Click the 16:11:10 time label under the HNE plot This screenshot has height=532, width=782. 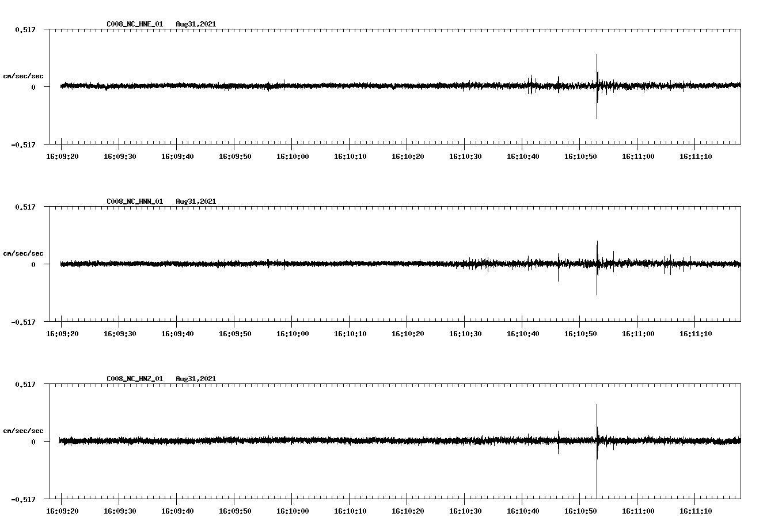click(696, 157)
